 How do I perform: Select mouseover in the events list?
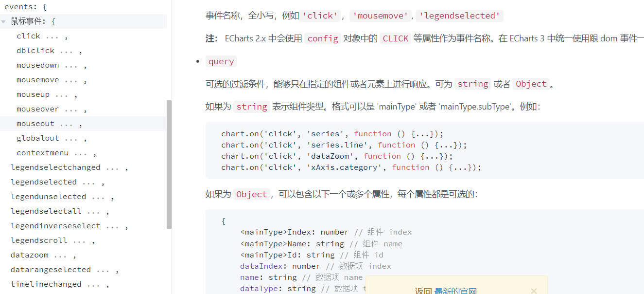tap(37, 109)
